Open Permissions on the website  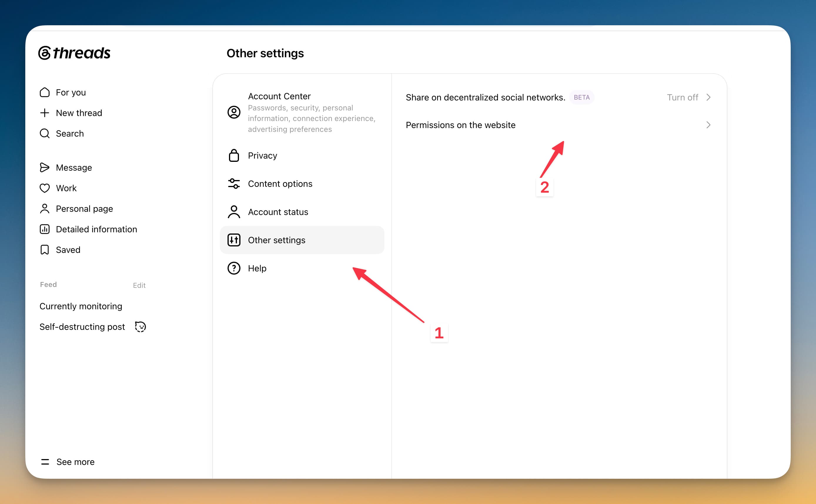click(559, 125)
